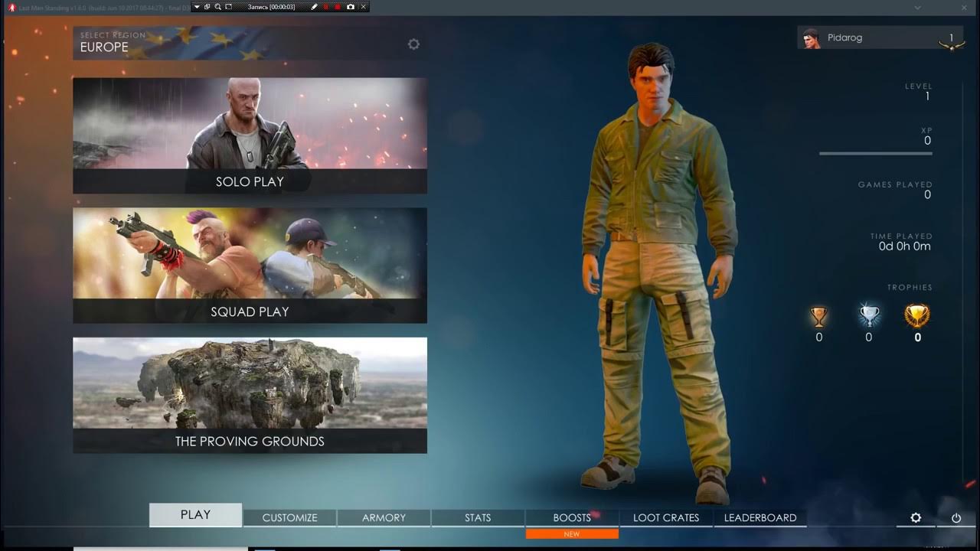Select The Proving Grounds mode card
The image size is (980, 551).
(x=250, y=395)
